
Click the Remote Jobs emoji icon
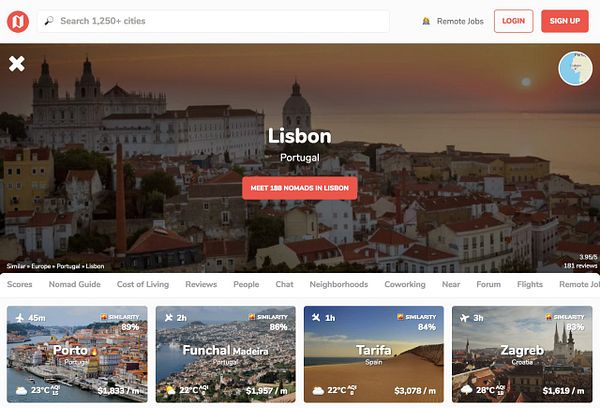[426, 21]
